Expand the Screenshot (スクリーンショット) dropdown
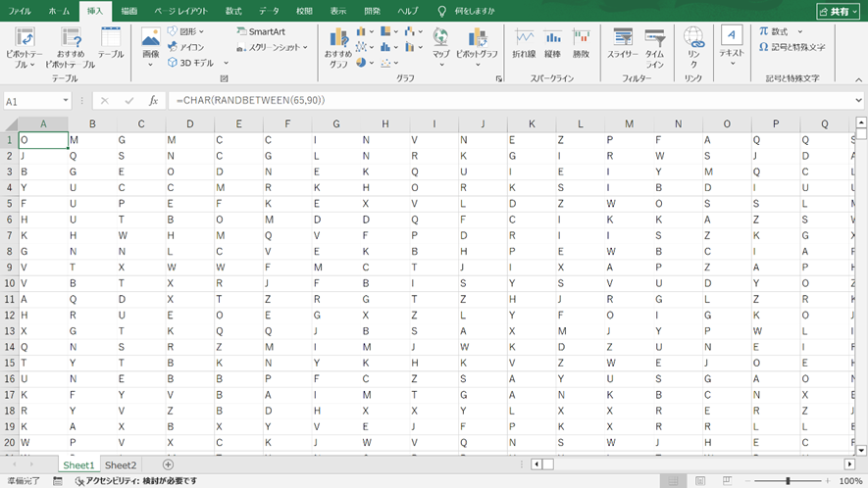The image size is (868, 488). [305, 47]
